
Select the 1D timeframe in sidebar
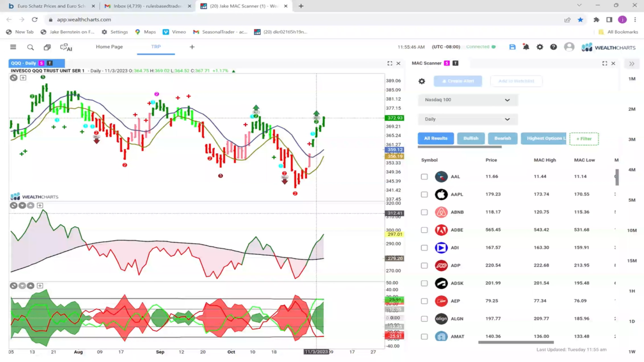(x=632, y=321)
